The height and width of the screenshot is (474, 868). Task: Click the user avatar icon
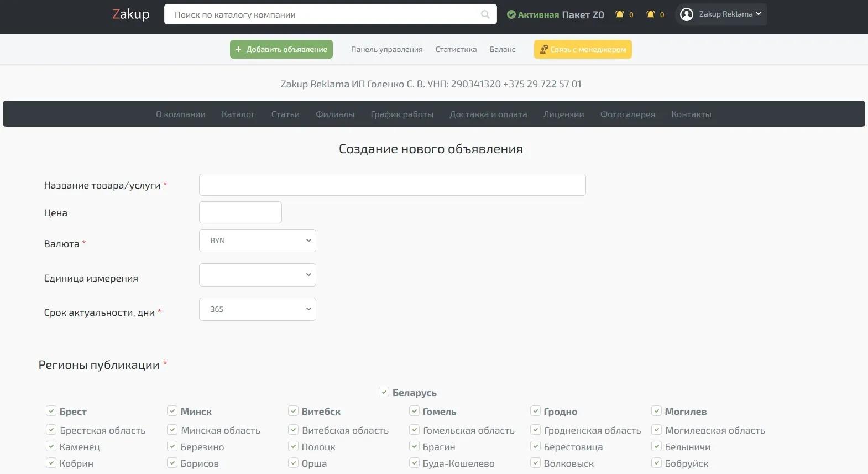tap(687, 14)
